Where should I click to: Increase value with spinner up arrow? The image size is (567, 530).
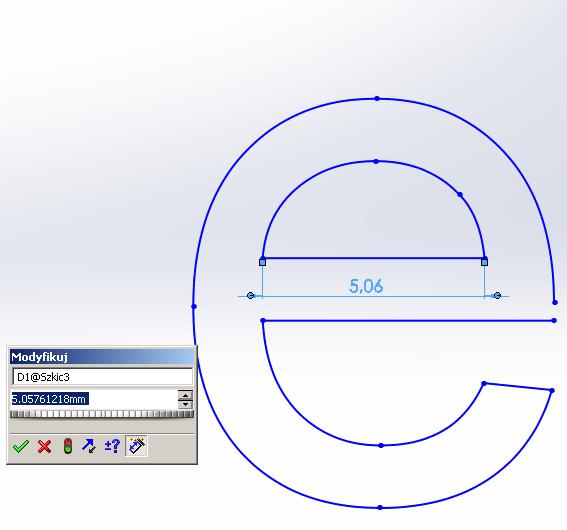coord(185,395)
